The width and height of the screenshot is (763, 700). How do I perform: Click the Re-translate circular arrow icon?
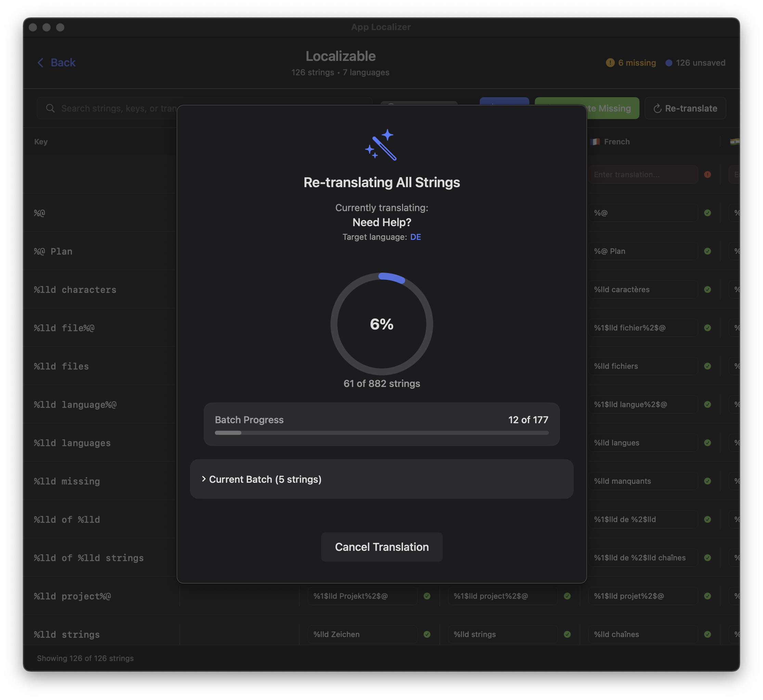point(657,109)
